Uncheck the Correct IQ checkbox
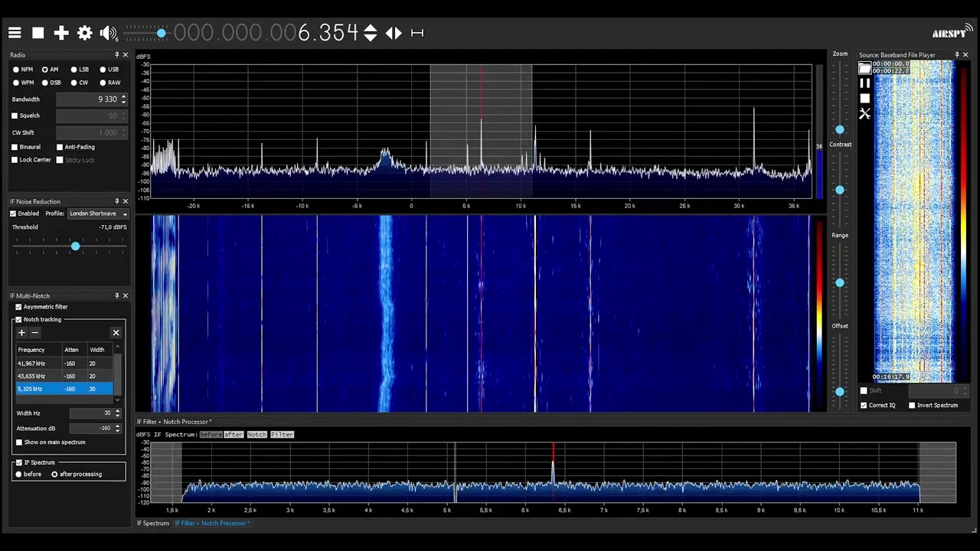Screen dimensions: 980x551 (864, 406)
